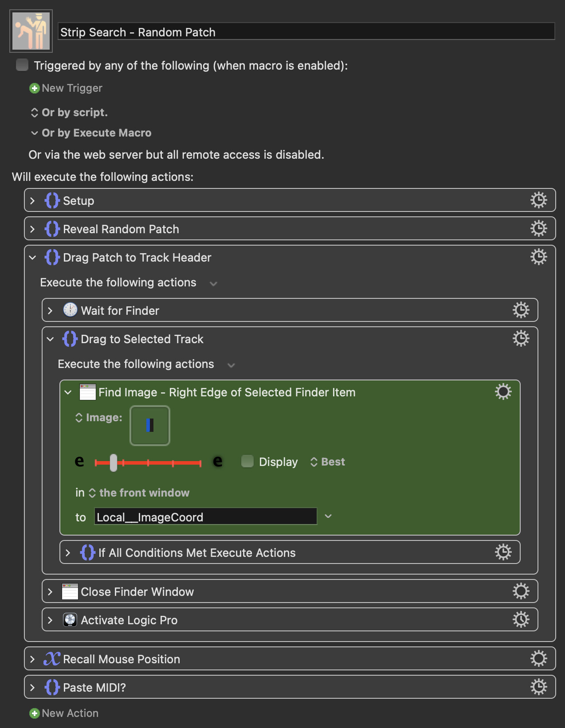Add a New Trigger to the macro
The height and width of the screenshot is (728, 565).
coord(66,88)
